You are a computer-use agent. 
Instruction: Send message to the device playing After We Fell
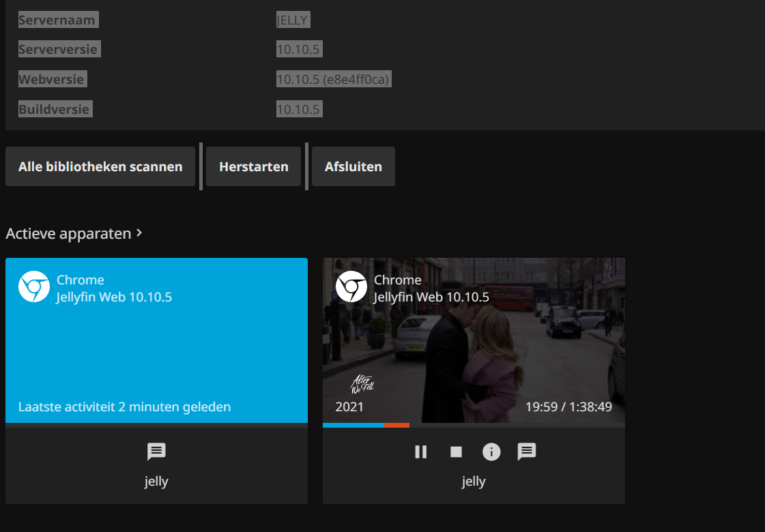tap(527, 452)
